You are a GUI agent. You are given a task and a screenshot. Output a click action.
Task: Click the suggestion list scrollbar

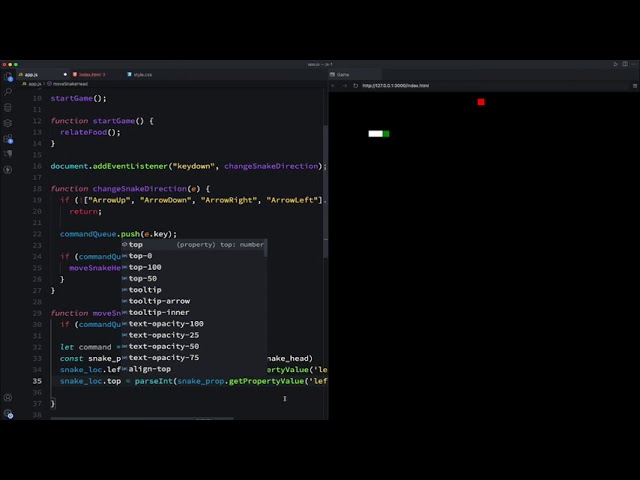[266, 248]
